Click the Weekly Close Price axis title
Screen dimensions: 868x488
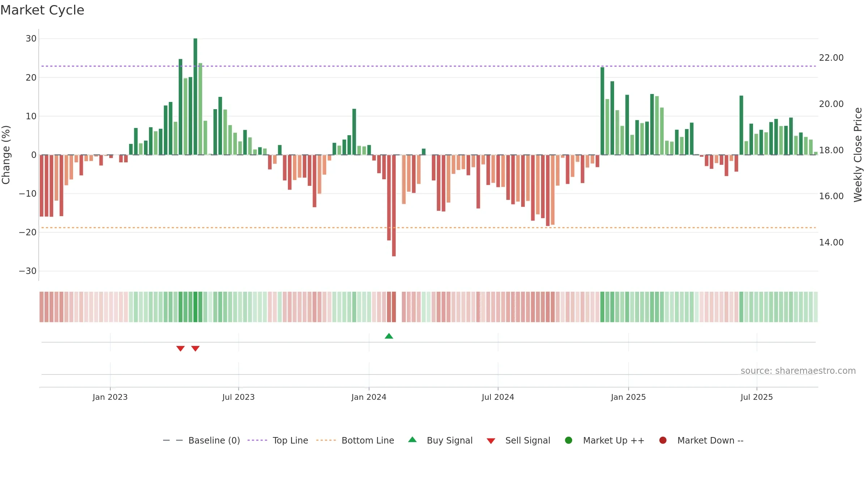coord(858,155)
